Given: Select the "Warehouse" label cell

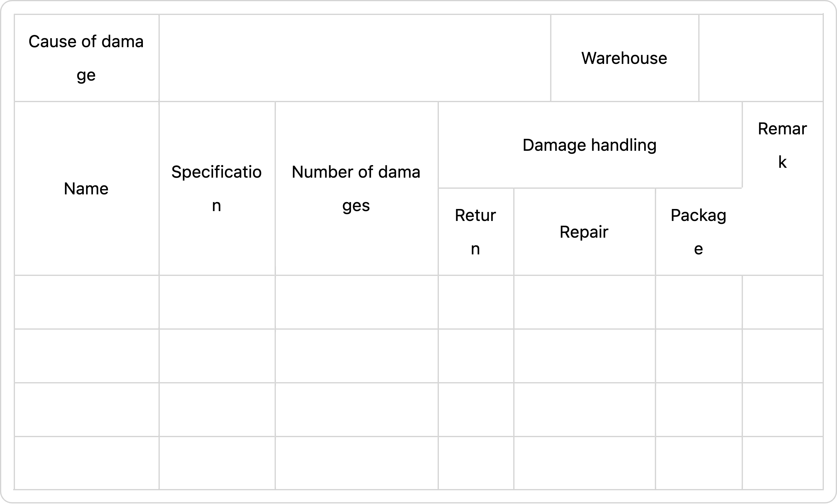Looking at the screenshot, I should pos(624,58).
